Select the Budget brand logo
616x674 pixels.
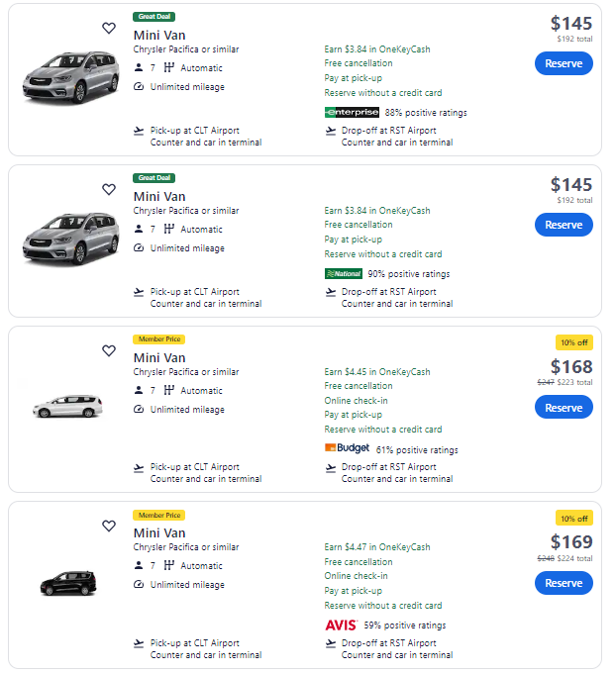tap(347, 449)
